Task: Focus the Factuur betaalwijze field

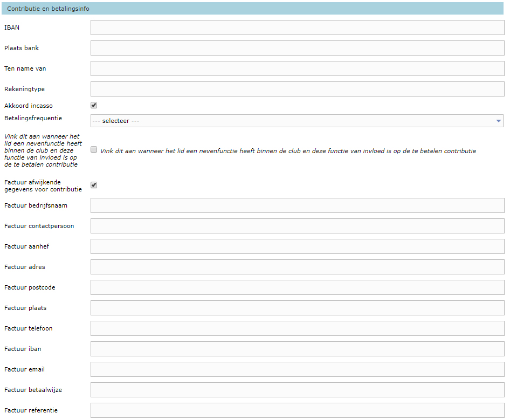Action: pyautogui.click(x=297, y=390)
